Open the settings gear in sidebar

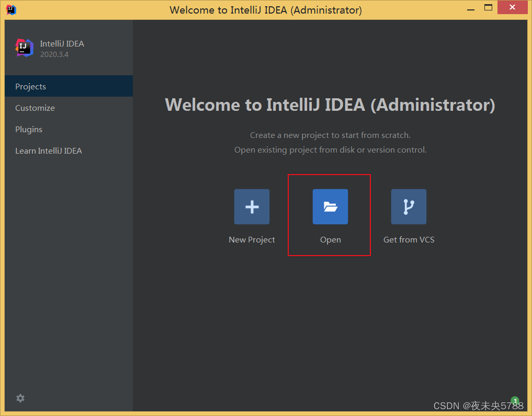tap(20, 398)
